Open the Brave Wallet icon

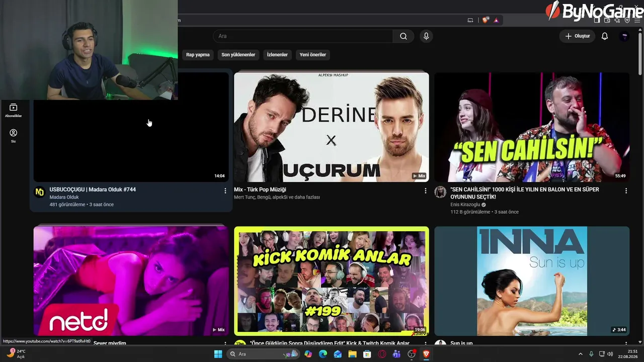pyautogui.click(x=607, y=20)
